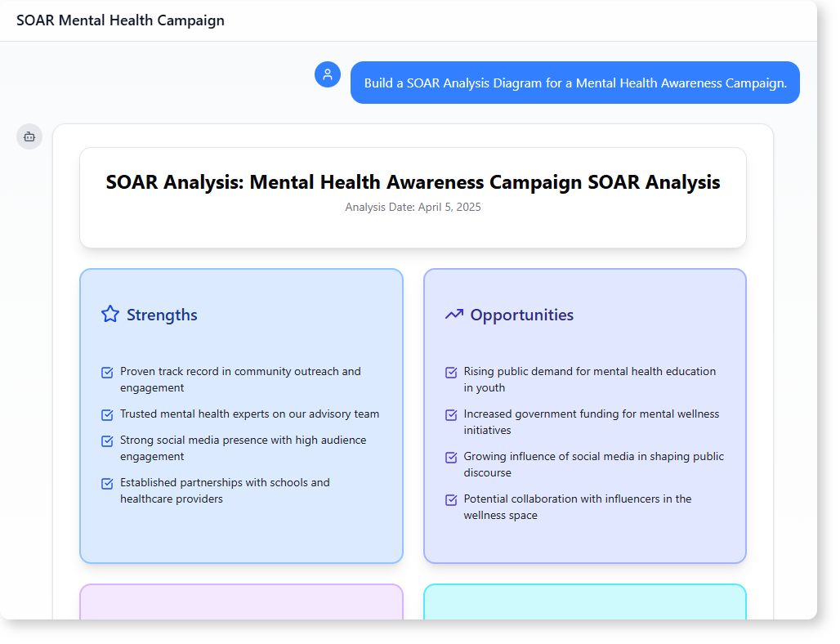Click the Analysis Date April 5, 2025 text
The width and height of the screenshot is (840, 644).
tap(413, 208)
